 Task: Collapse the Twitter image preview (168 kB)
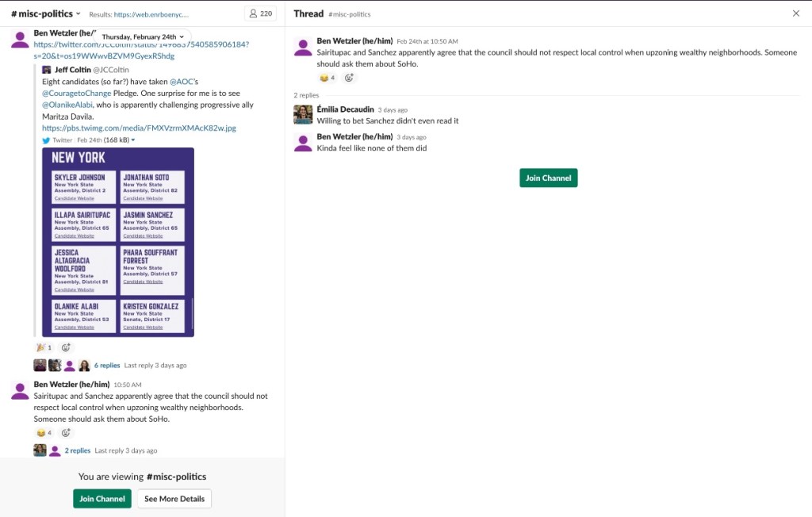(x=132, y=140)
